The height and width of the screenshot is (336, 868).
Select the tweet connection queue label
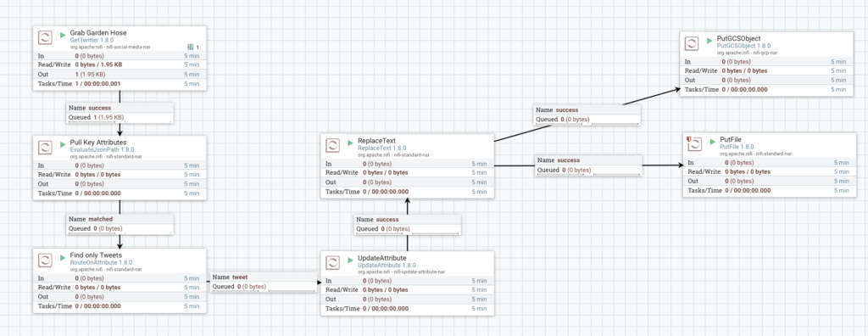[264, 282]
